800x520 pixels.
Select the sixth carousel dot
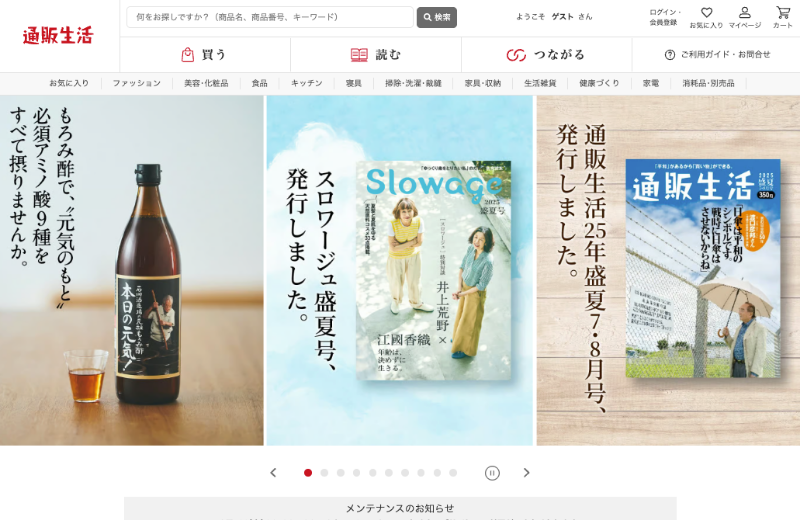pyautogui.click(x=389, y=473)
